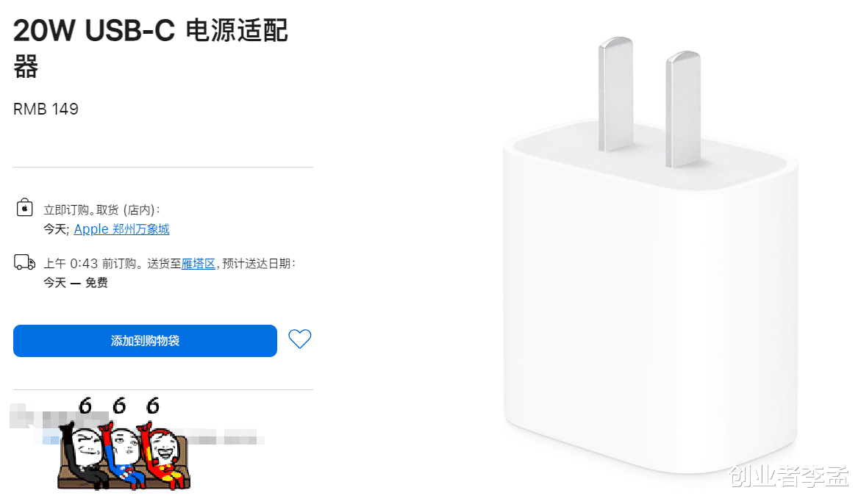
Task: Open the white charger body image
Action: point(650,299)
